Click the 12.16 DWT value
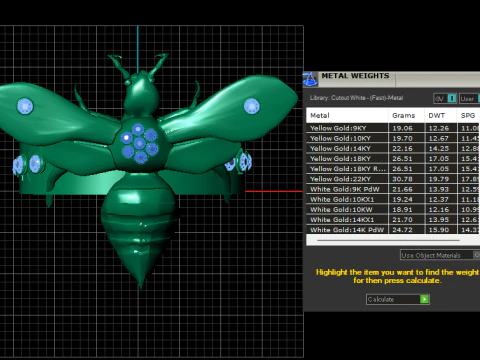480x360 pixels. pyautogui.click(x=439, y=210)
